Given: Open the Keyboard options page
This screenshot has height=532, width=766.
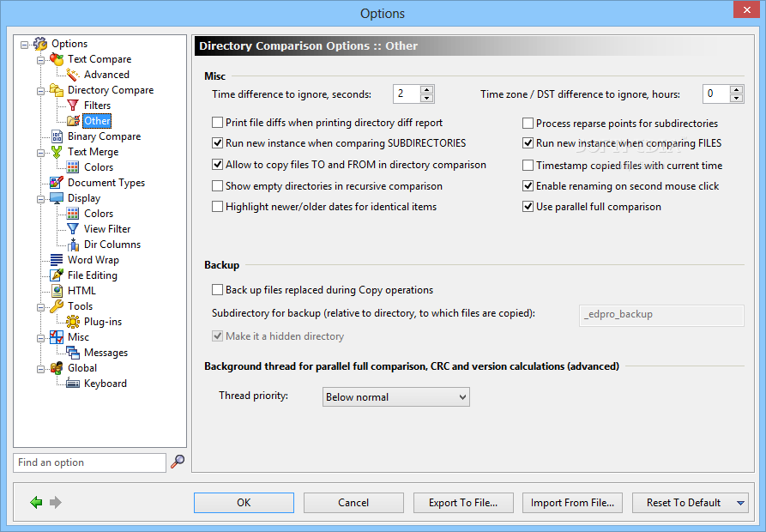Looking at the screenshot, I should point(105,384).
